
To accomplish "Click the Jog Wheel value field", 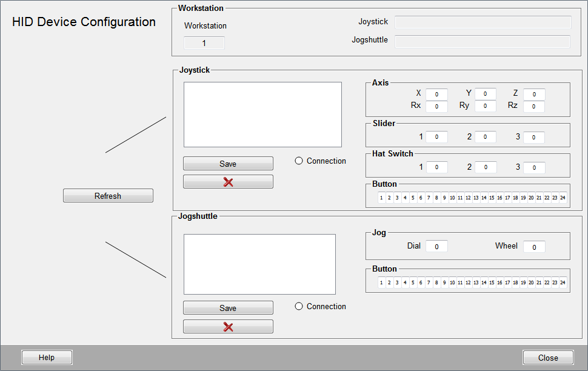I will [534, 247].
